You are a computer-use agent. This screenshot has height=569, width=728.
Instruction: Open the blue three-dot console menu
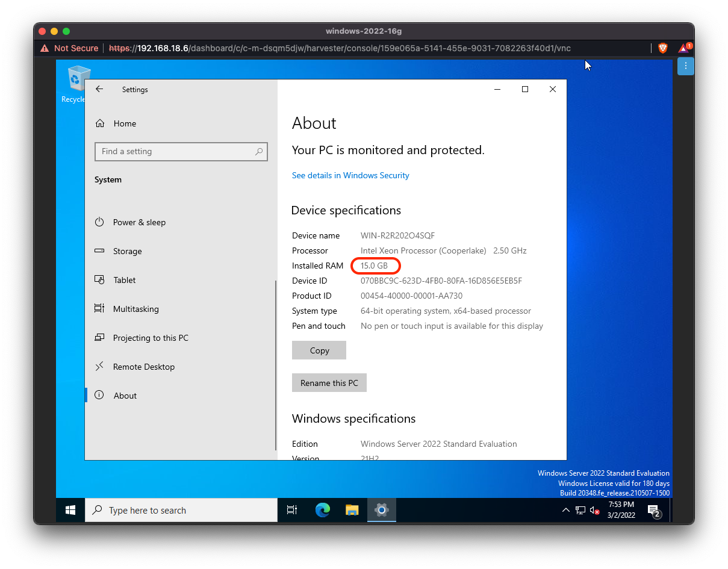point(686,66)
